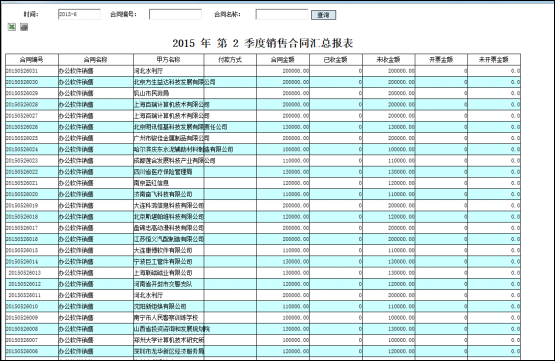
Task: Click 未收金额 value in row 20150526024
Action: [x=401, y=149]
